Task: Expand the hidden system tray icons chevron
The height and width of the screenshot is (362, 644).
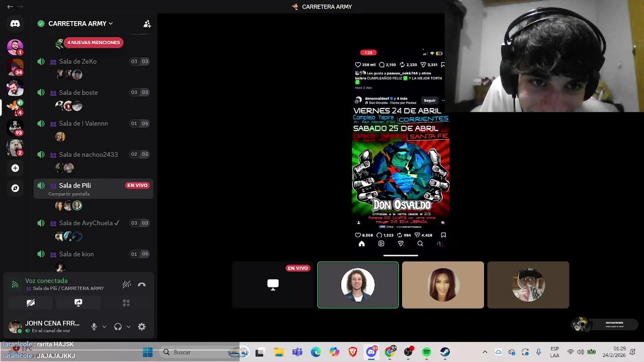Action: click(x=485, y=352)
